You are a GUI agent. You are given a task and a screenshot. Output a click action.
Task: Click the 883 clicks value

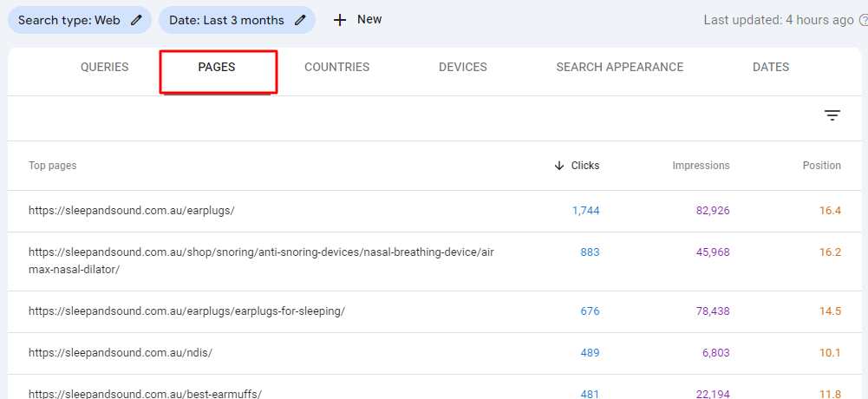591,252
